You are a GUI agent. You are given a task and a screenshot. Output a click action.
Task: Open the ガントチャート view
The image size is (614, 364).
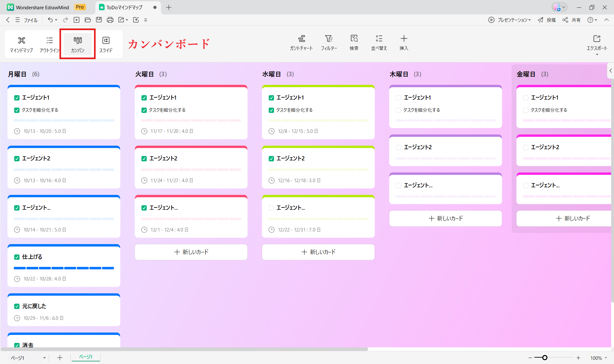(301, 43)
